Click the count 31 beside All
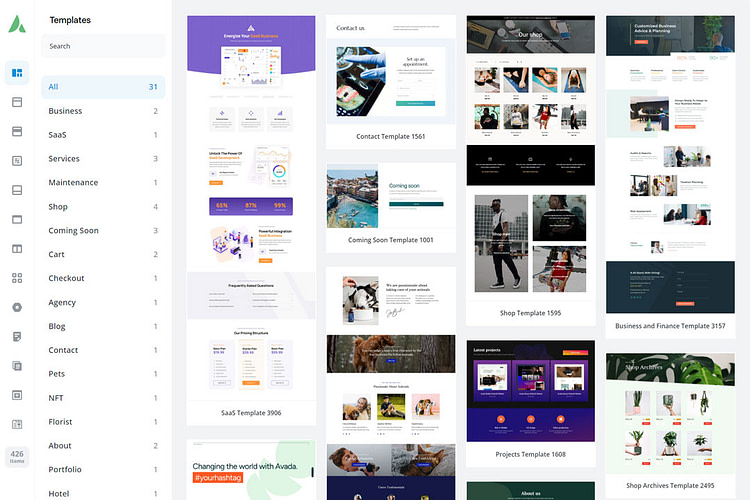 point(153,87)
